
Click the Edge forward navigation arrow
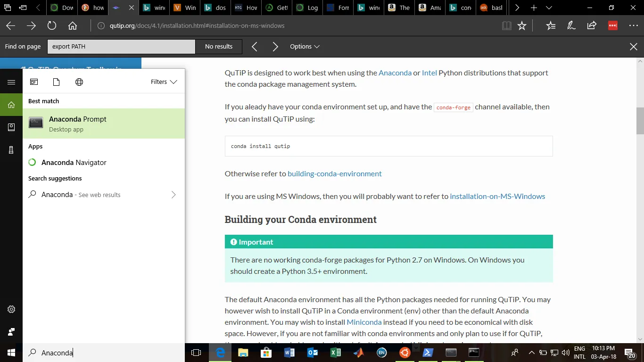[31, 26]
